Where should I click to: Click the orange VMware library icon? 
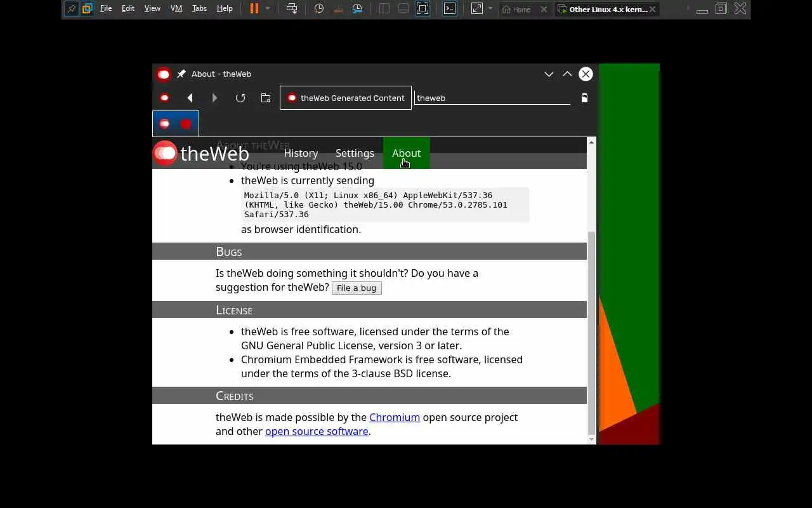click(x=87, y=9)
